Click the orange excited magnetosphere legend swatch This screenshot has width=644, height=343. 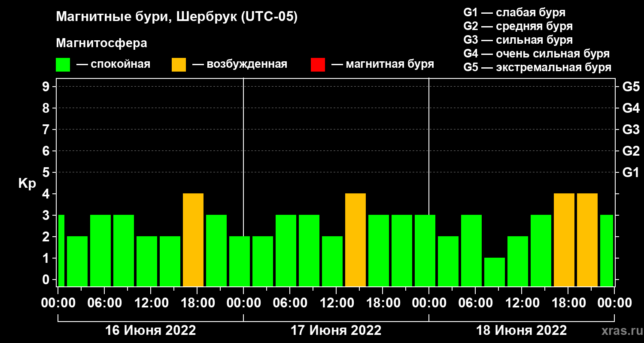(179, 65)
